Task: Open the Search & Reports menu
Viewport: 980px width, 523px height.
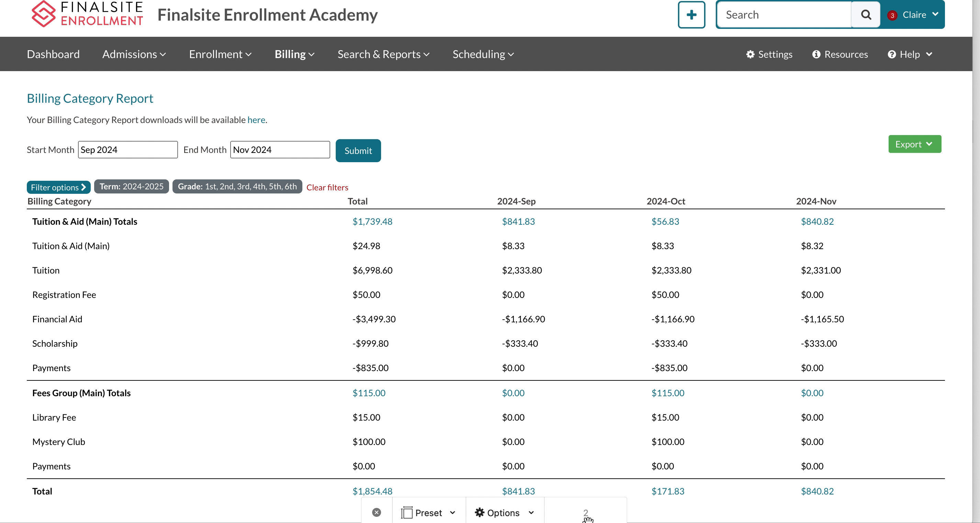Action: (383, 54)
